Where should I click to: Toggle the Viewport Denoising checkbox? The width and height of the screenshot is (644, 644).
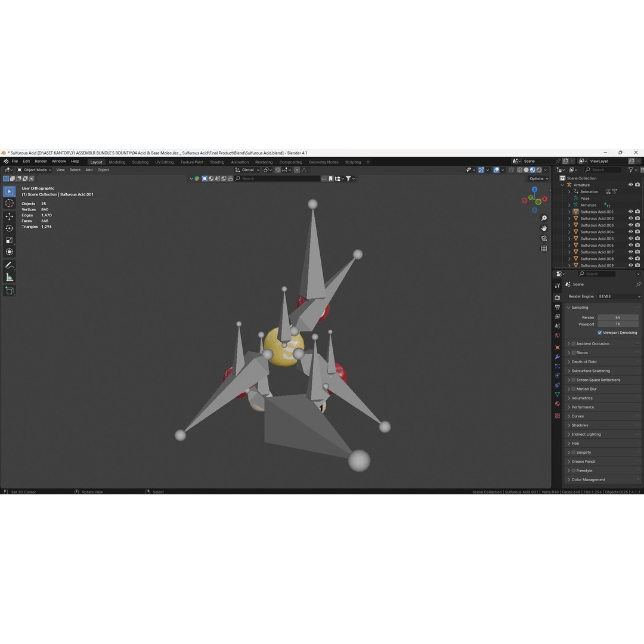pos(600,333)
